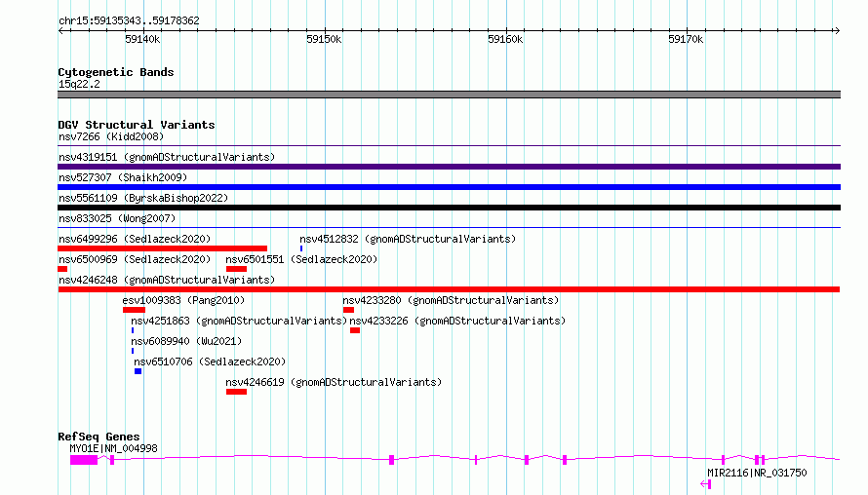Open nsv6510706 (Sedlazeck2020) label
868x495 pixels.
coord(210,362)
